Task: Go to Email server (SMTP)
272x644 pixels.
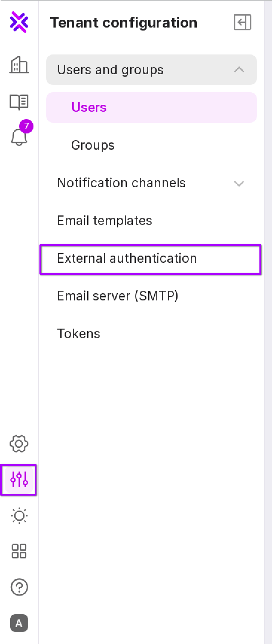Action: [x=117, y=296]
